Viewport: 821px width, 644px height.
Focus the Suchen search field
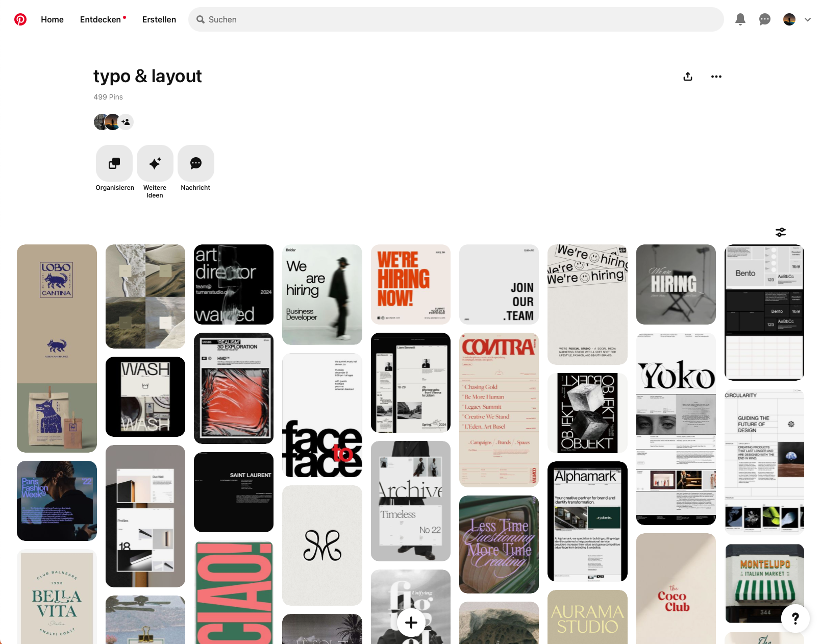456,19
